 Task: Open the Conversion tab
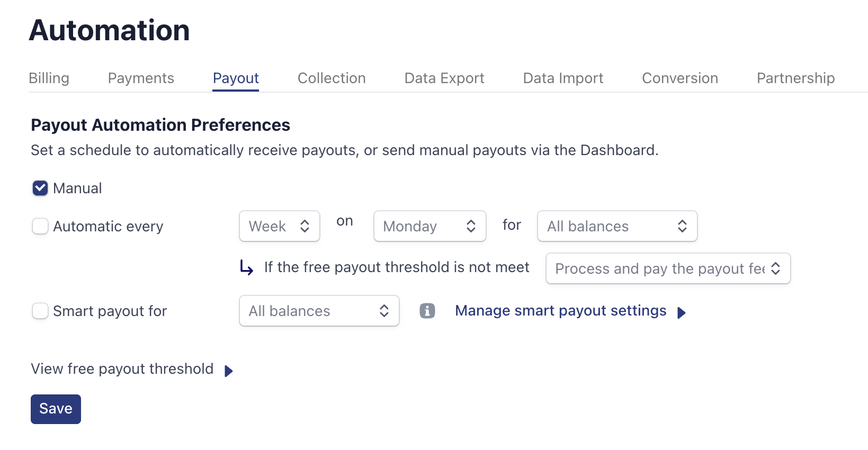680,78
